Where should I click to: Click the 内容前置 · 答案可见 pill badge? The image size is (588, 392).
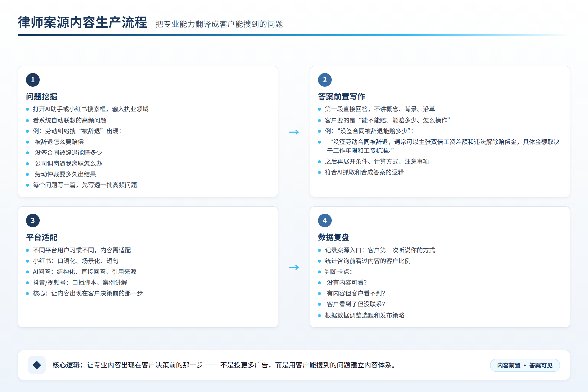click(x=525, y=365)
